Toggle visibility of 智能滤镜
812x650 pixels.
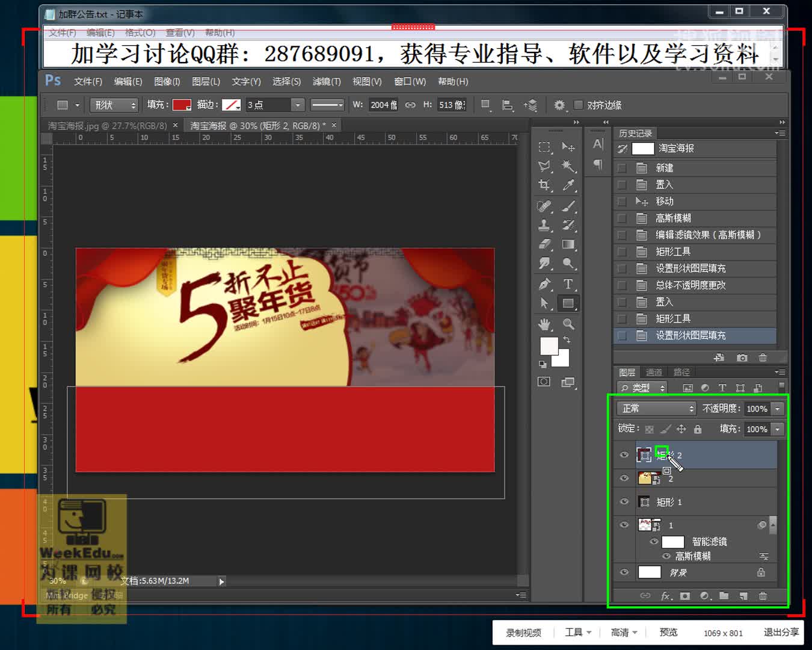(x=654, y=542)
